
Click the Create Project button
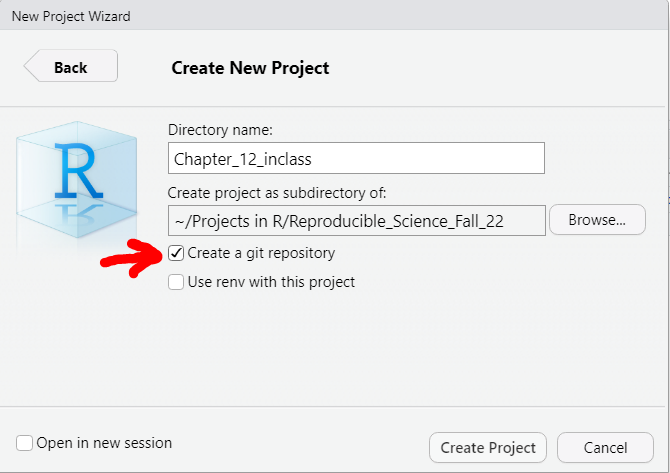(488, 447)
